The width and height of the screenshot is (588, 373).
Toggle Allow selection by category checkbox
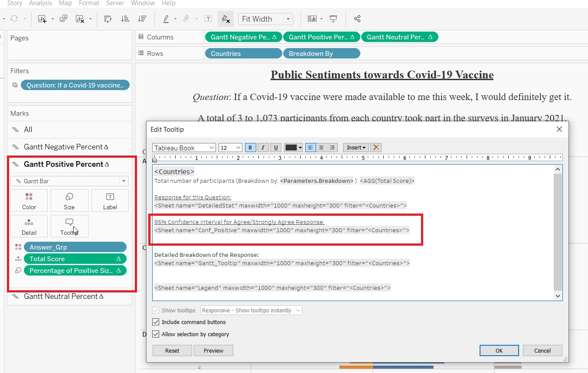point(156,334)
